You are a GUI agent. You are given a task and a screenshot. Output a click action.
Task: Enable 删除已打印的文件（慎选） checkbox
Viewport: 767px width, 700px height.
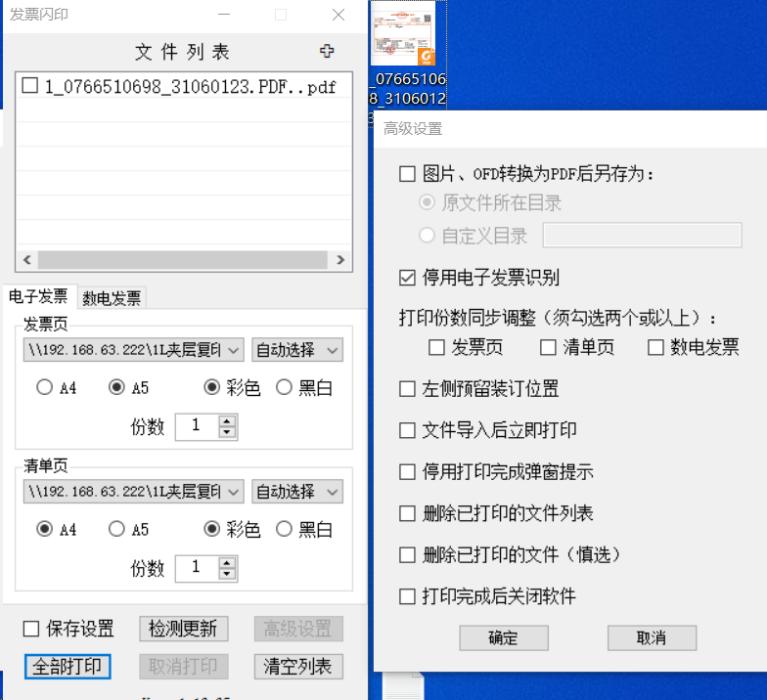(407, 555)
